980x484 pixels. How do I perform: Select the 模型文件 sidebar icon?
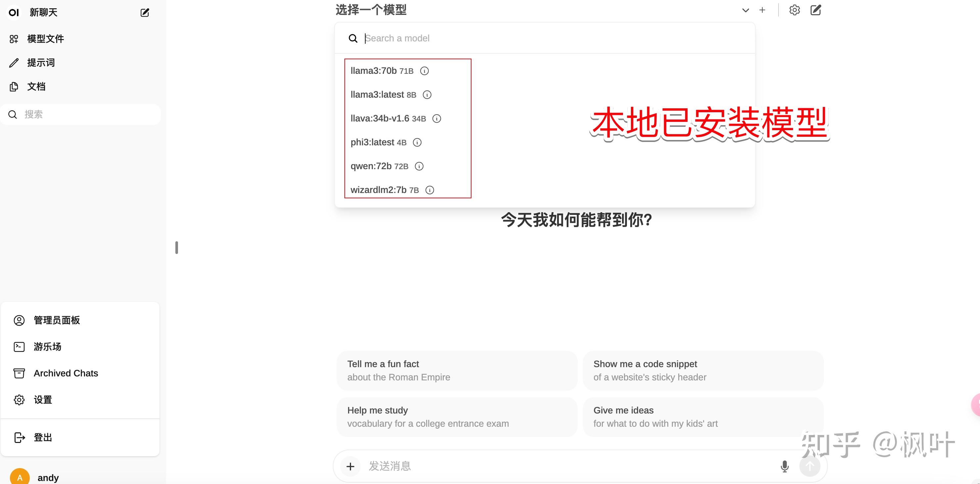14,38
